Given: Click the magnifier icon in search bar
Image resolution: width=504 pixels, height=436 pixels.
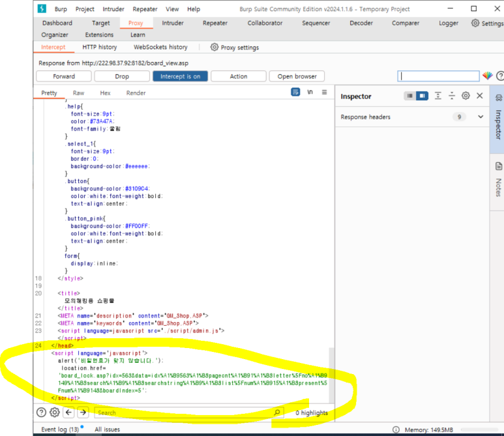Looking at the screenshot, I should (x=276, y=413).
